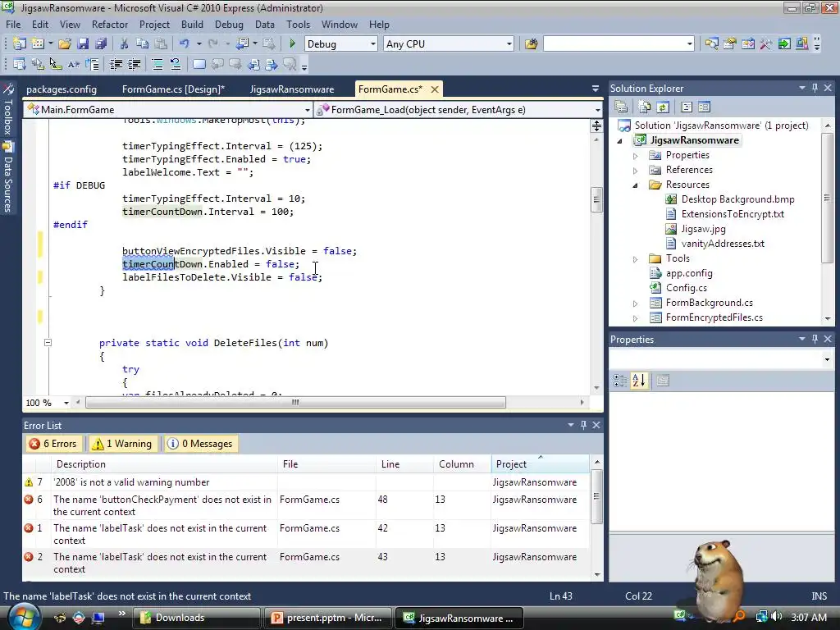The image size is (840, 630).
Task: Refresh the Solution Explorer tree
Action: pos(663,107)
